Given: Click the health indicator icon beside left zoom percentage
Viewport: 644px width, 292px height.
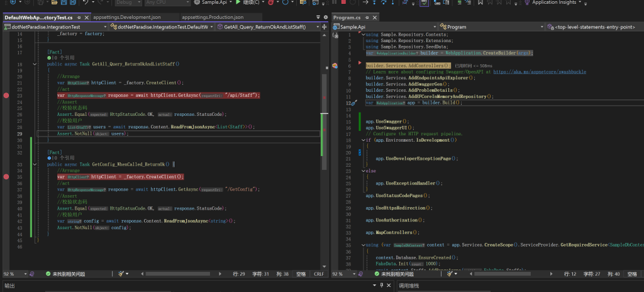Looking at the screenshot, I should (30, 274).
